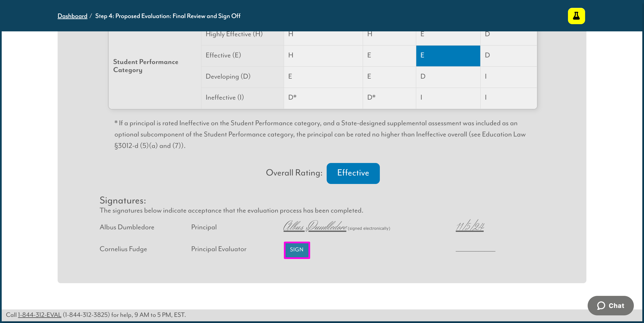Click the 'Step 4: Proposed Evaluation' breadcrumb text
This screenshot has height=323, width=644.
click(x=168, y=16)
